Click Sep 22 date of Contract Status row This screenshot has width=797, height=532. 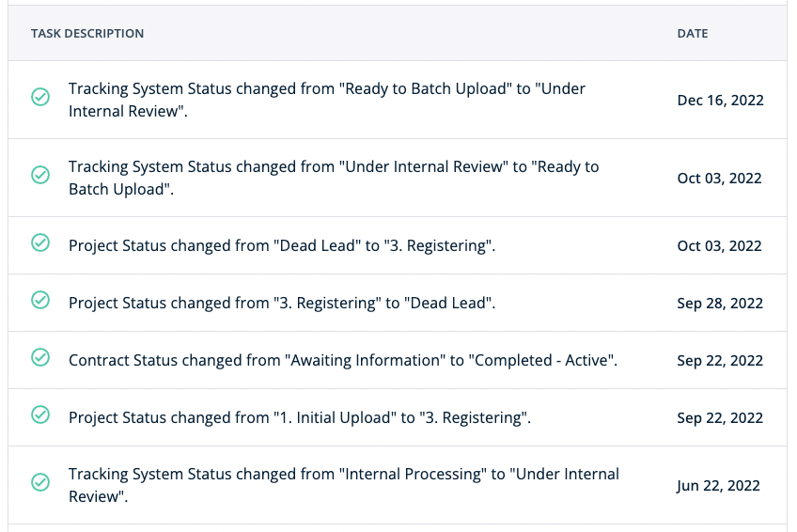coord(720,361)
